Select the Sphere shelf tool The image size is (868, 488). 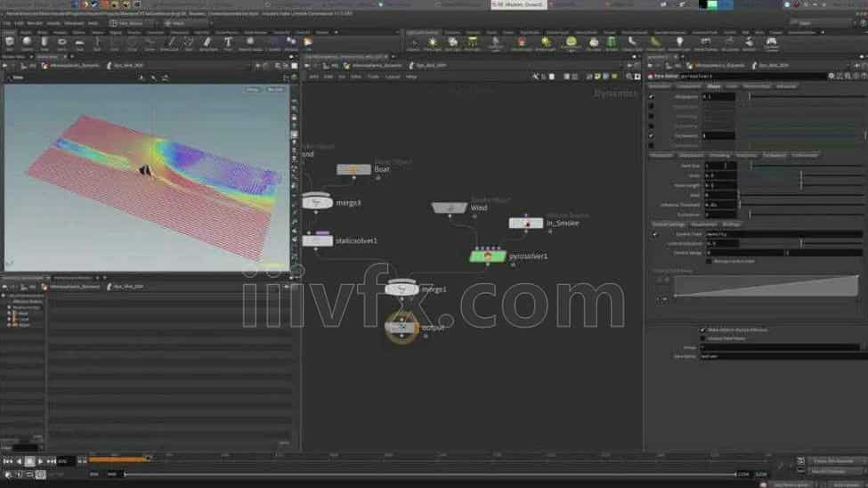(27, 42)
